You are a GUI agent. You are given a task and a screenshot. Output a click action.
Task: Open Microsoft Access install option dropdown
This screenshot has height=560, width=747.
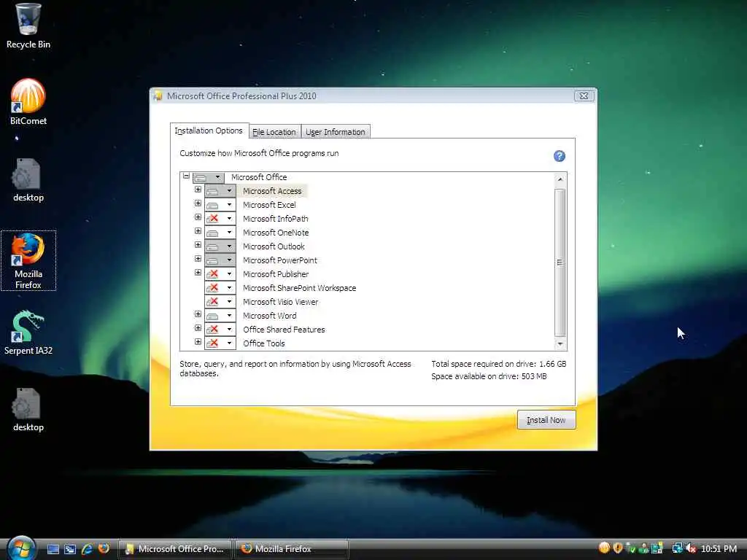(x=220, y=191)
